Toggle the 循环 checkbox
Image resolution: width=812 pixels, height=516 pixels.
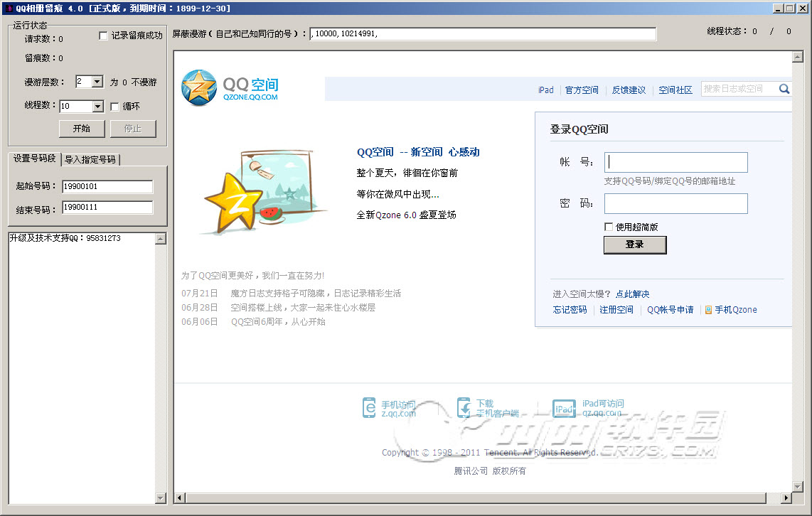click(x=115, y=107)
